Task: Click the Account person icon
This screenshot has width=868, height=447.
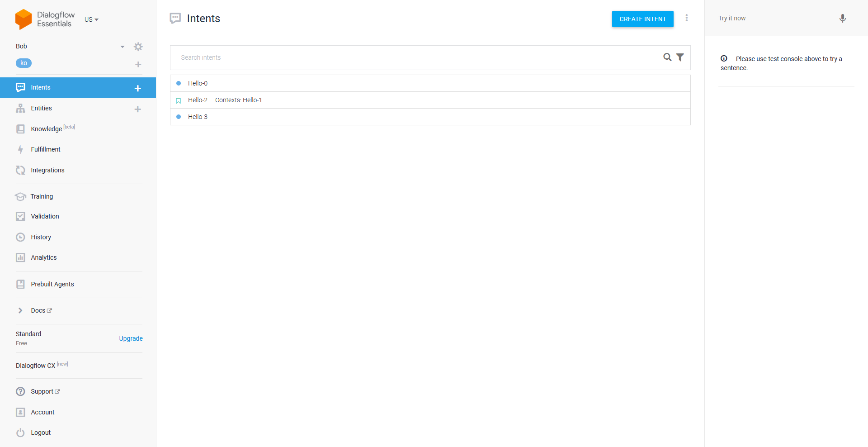Action: pyautogui.click(x=20, y=412)
